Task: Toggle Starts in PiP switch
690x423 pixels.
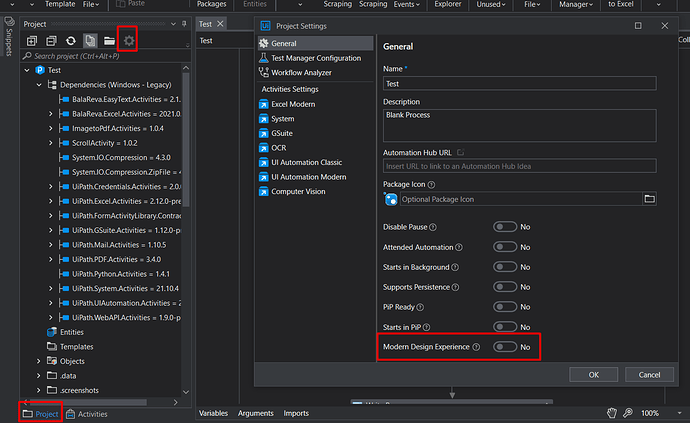Action: pos(505,327)
